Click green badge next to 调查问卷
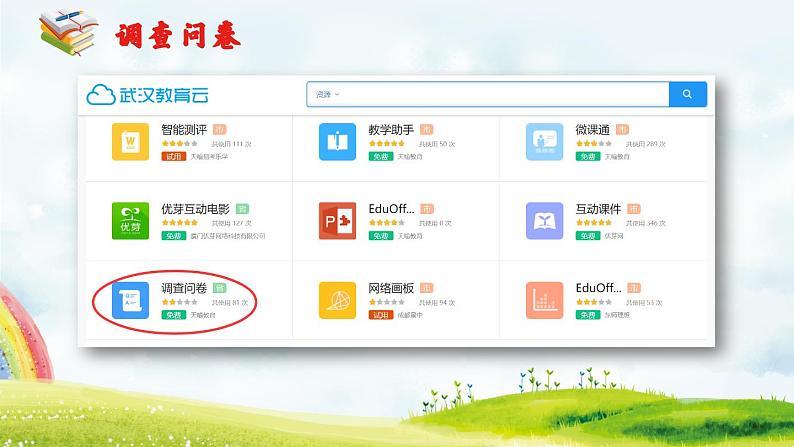Screen dimensions: 794x447 [220, 288]
